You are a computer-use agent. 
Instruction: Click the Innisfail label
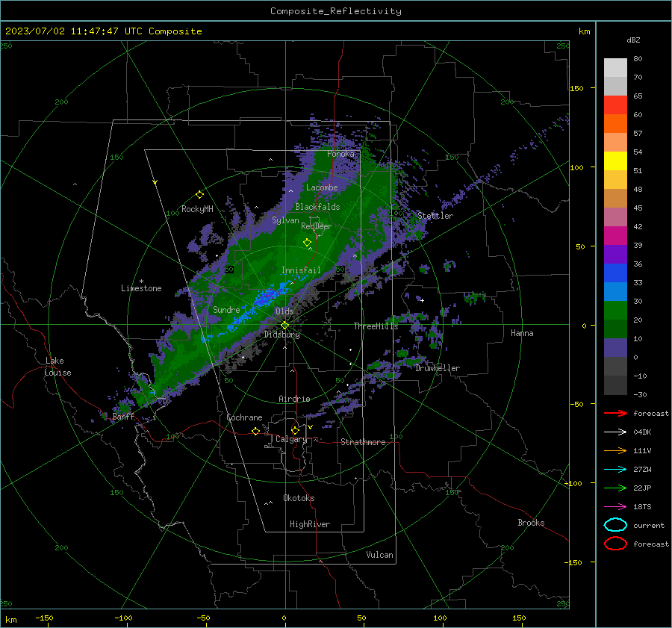pos(301,270)
